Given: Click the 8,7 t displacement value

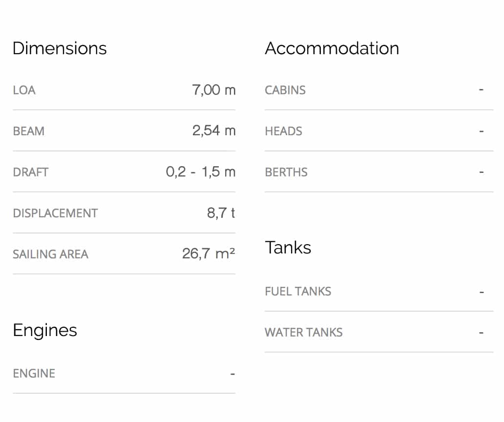Looking at the screenshot, I should 221,213.
